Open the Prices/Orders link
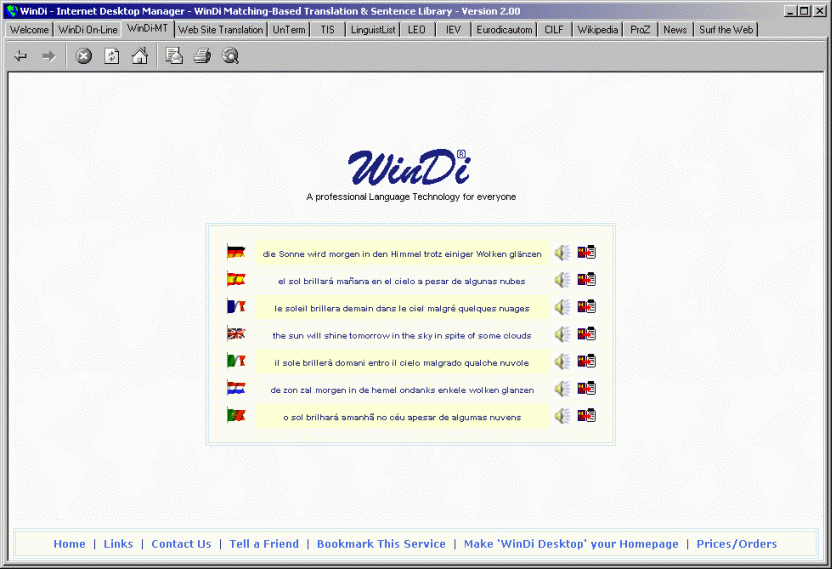Screen dimensions: 832x569 tap(736, 544)
